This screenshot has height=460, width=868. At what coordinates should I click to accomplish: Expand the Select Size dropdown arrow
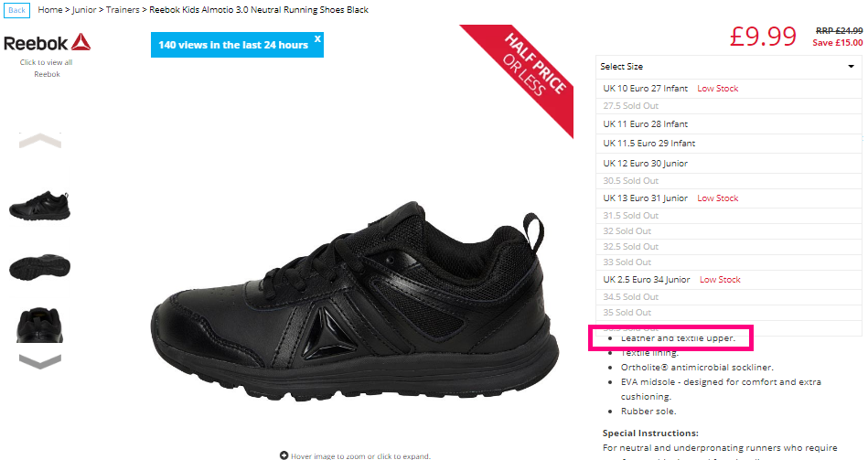click(x=851, y=67)
